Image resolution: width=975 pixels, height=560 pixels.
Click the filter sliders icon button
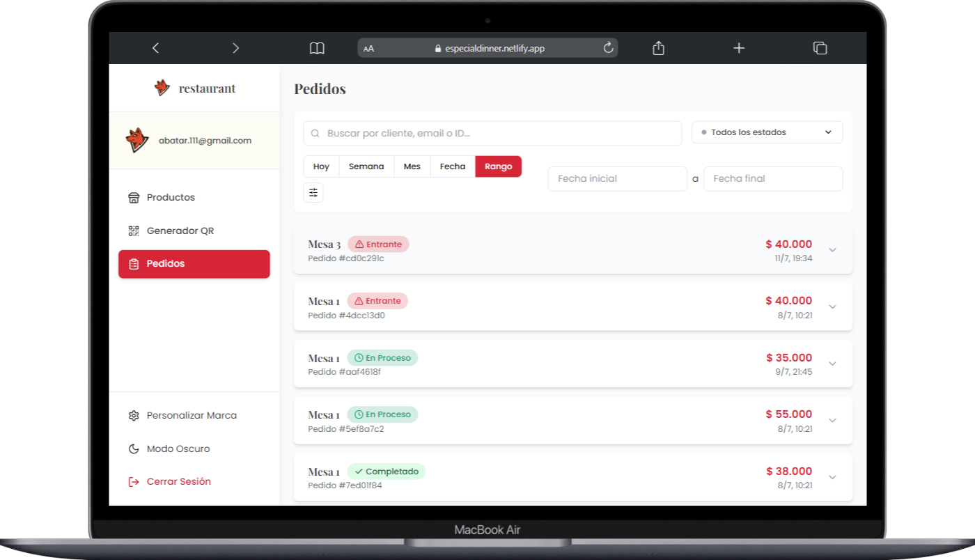pos(313,192)
